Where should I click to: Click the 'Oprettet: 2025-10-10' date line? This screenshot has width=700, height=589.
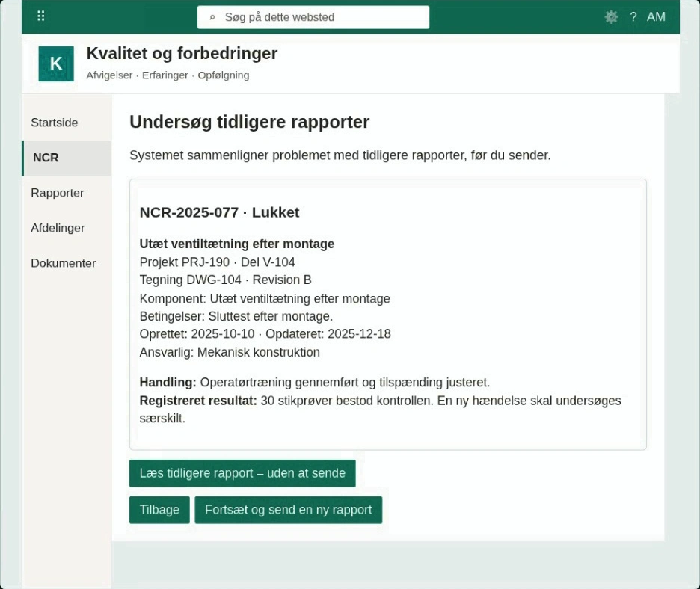coord(265,334)
